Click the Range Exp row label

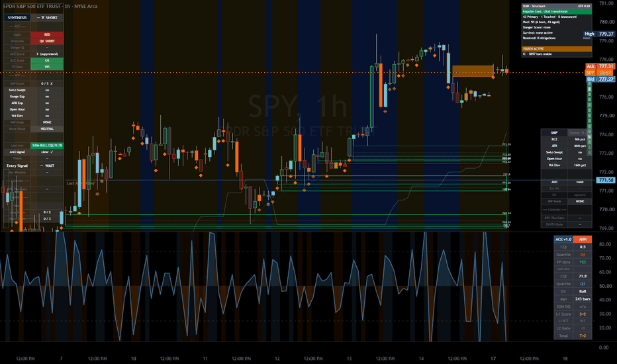[x=17, y=97]
